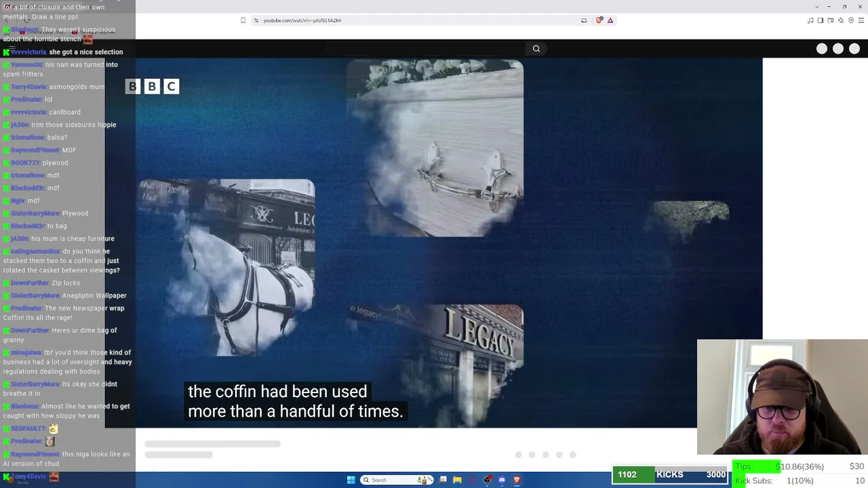Click the Brave Shields lion icon

tap(599, 20)
